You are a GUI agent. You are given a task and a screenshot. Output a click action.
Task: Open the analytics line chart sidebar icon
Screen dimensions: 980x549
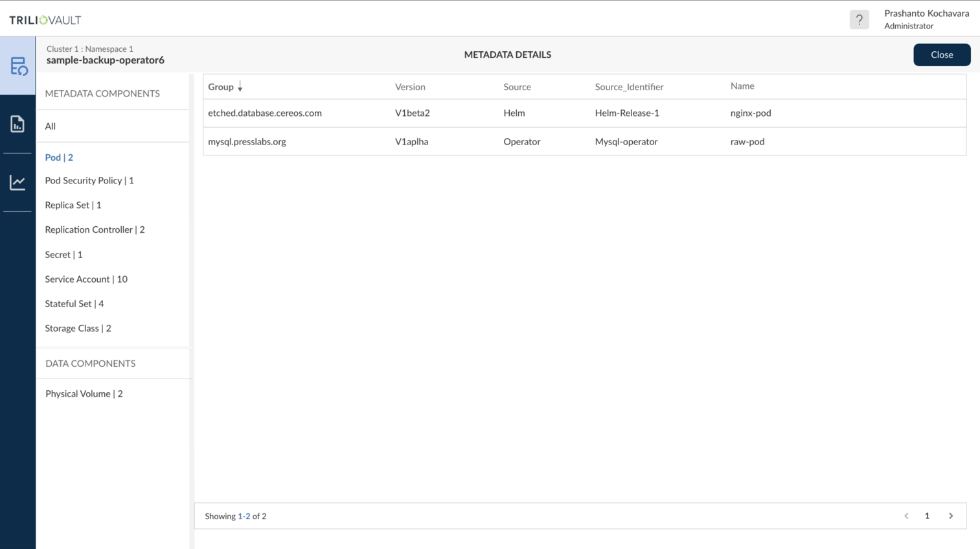(x=17, y=182)
